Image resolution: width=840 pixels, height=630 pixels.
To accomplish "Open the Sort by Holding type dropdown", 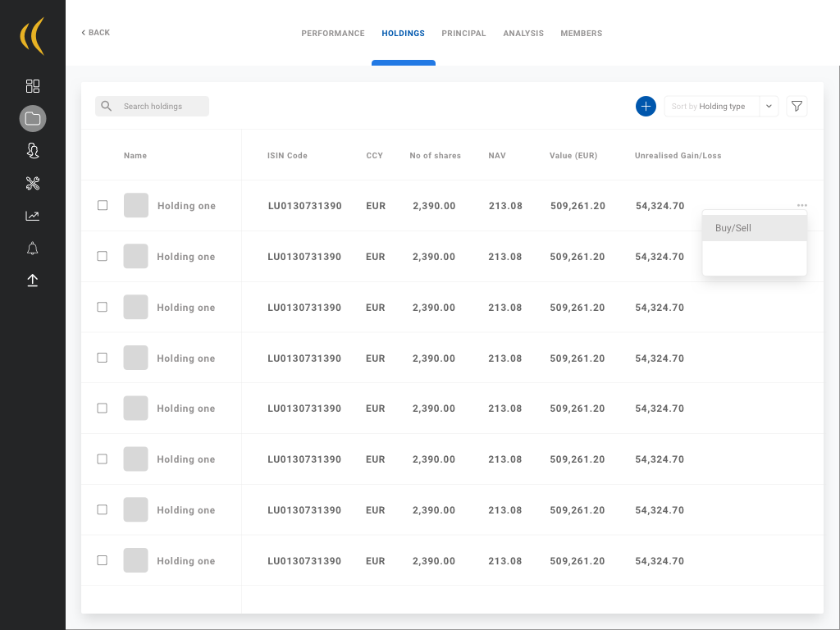I will click(721, 106).
